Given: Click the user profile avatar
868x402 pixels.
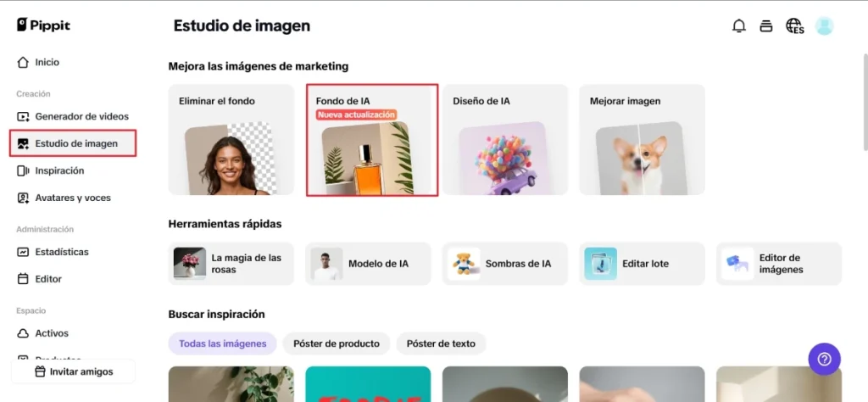Looking at the screenshot, I should [x=824, y=26].
